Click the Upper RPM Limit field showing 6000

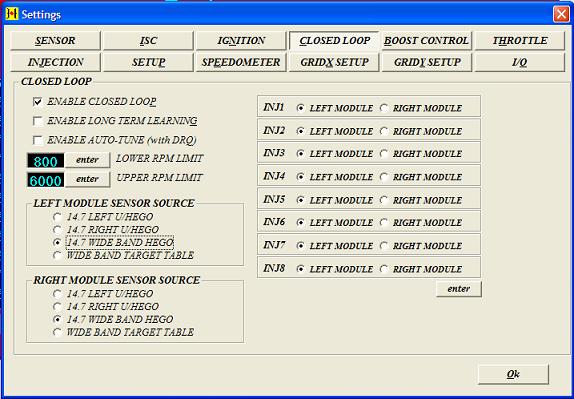[x=45, y=180]
